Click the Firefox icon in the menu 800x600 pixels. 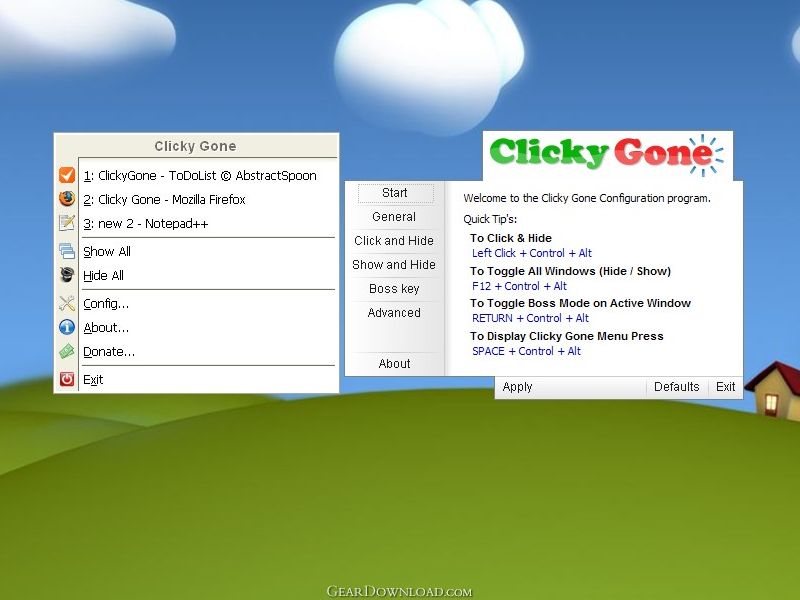tap(67, 198)
